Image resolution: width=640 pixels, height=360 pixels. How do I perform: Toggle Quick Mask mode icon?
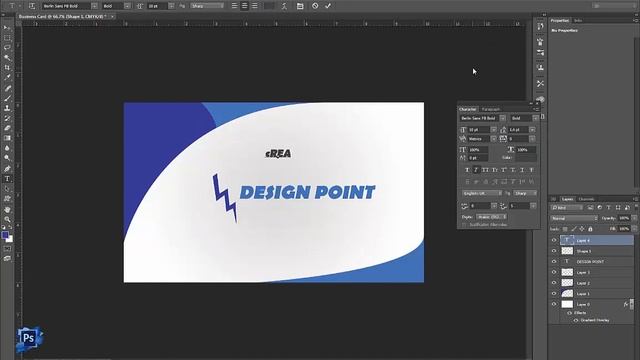(x=7, y=249)
